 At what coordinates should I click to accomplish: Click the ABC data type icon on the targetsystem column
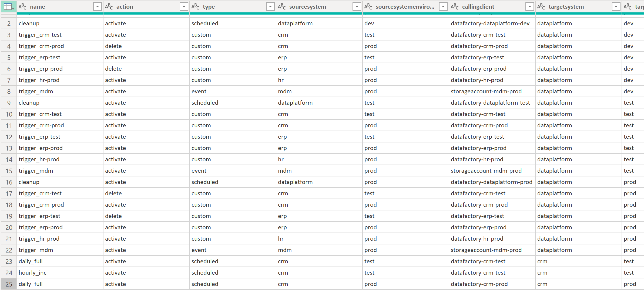click(x=541, y=6)
